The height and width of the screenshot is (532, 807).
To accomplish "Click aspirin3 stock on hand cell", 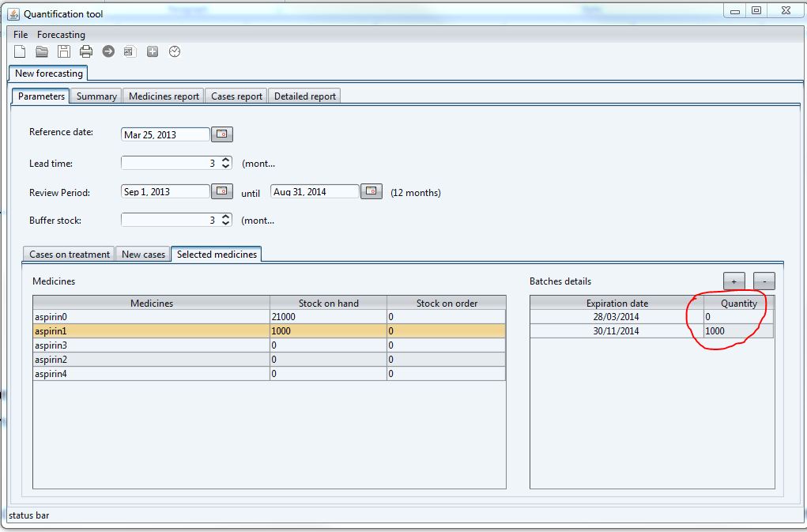I will pos(328,345).
